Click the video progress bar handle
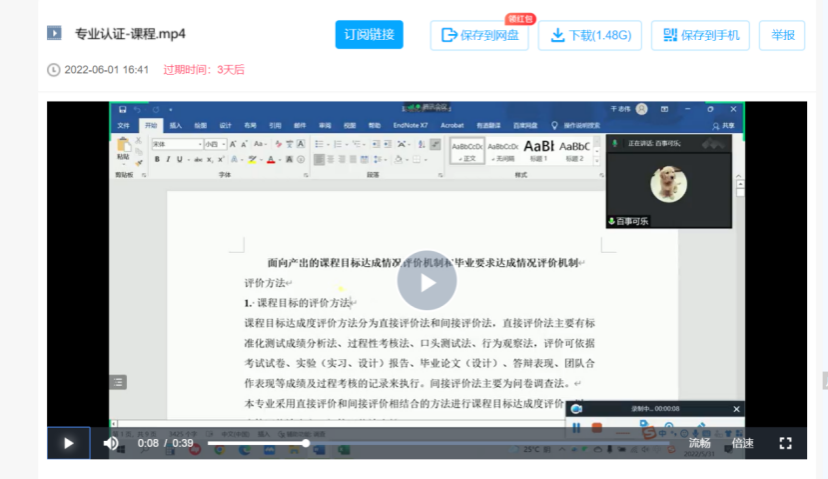The image size is (828, 479). (306, 443)
